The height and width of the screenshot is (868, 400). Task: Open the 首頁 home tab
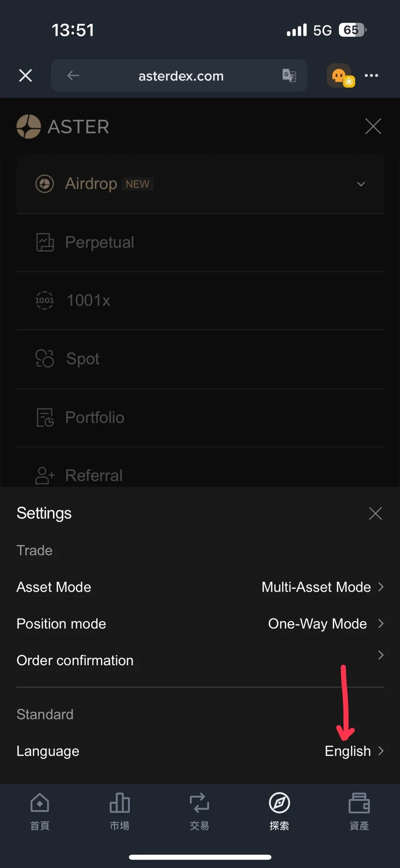tap(40, 811)
